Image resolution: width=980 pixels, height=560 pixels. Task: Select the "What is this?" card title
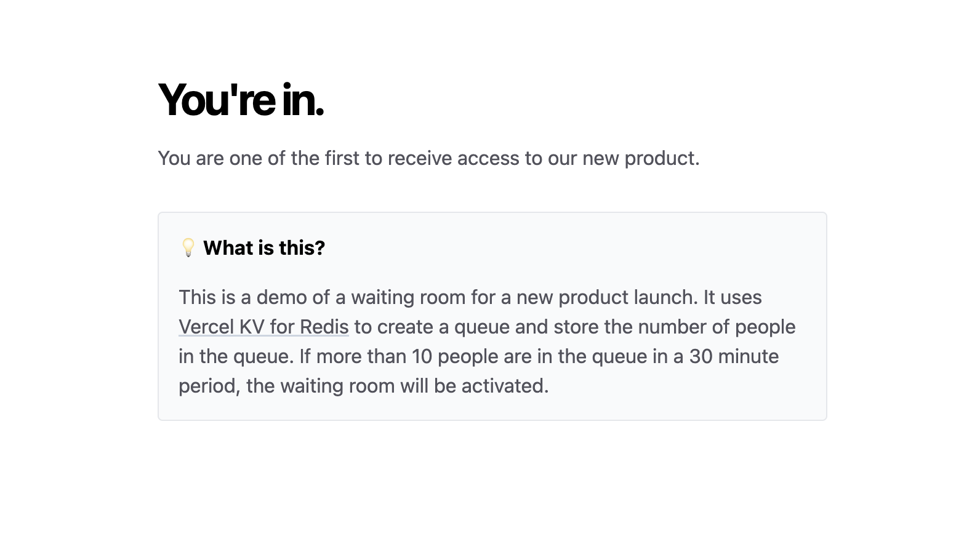coord(265,247)
